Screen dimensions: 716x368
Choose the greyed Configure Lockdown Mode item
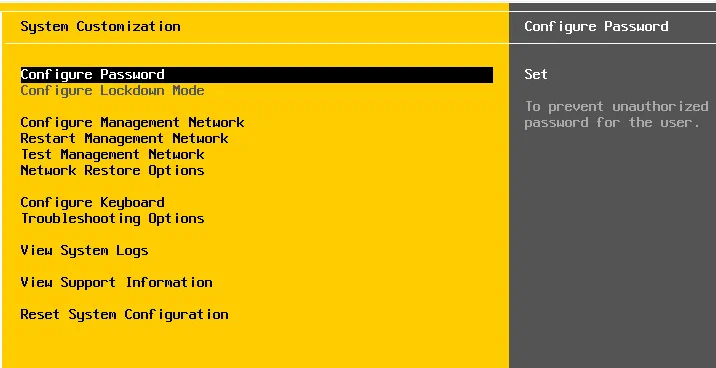click(x=112, y=90)
